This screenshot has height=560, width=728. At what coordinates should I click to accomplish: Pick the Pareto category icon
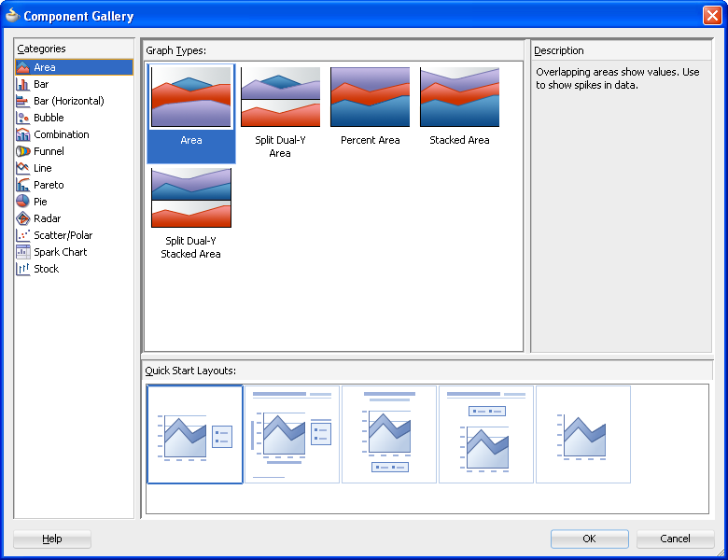coord(22,185)
